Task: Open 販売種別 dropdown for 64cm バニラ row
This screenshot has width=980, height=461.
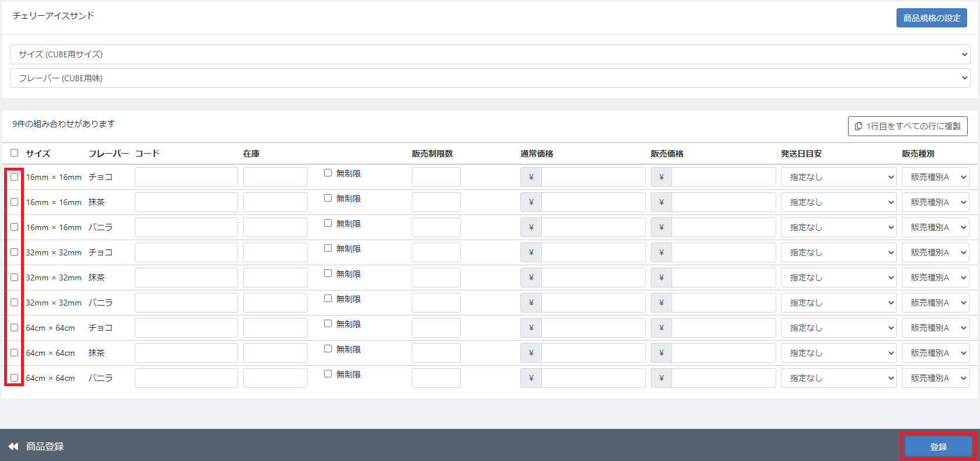Action: (x=936, y=378)
